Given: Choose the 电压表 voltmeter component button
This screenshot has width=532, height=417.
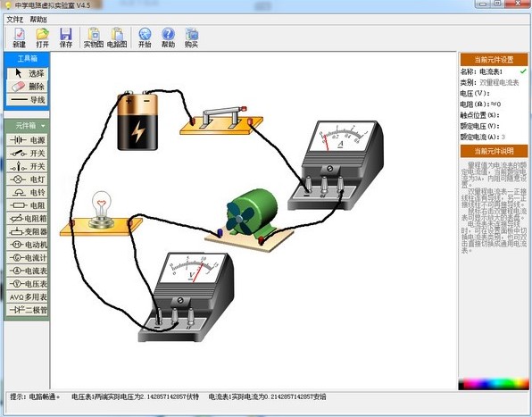Looking at the screenshot, I should (28, 284).
